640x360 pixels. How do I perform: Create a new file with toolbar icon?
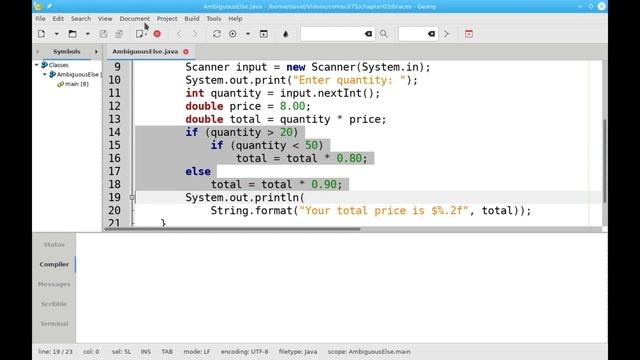pyautogui.click(x=41, y=34)
